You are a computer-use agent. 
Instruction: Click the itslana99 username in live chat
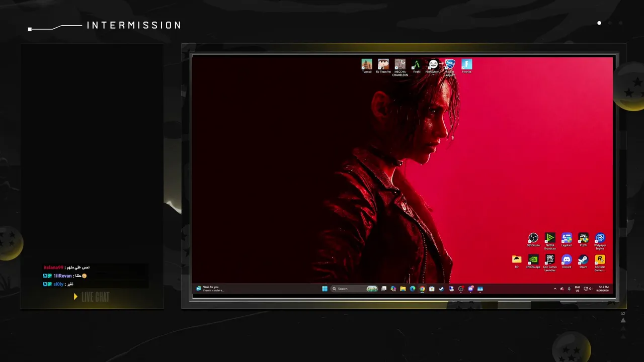point(54,267)
